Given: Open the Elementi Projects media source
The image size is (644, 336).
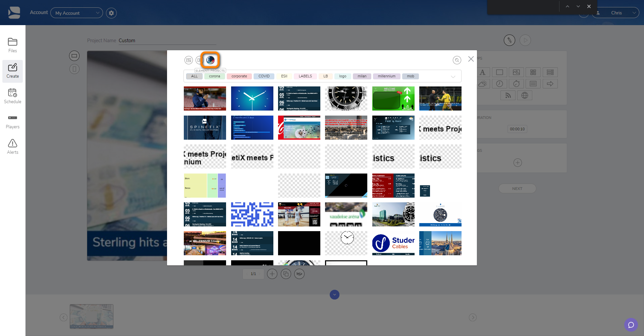Looking at the screenshot, I should tap(210, 60).
